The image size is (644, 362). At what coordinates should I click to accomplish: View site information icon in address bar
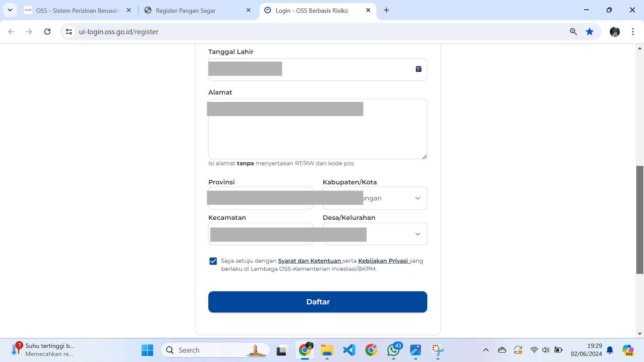[69, 32]
